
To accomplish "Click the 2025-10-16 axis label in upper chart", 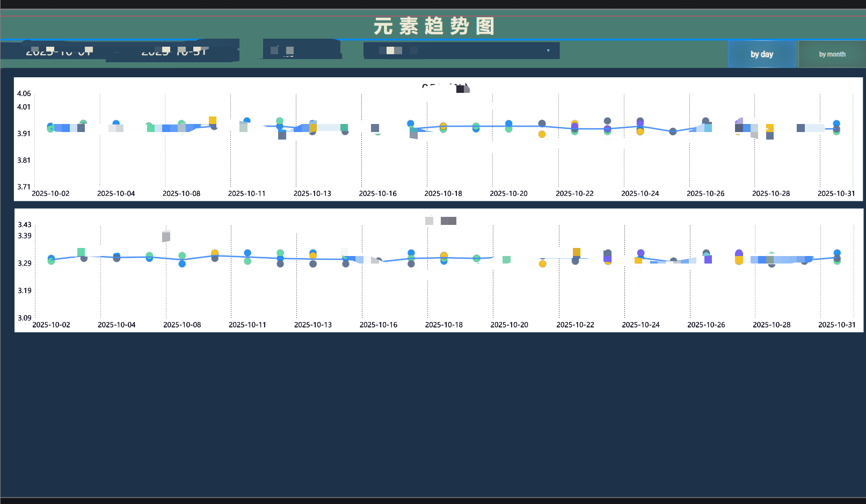I will click(x=377, y=193).
